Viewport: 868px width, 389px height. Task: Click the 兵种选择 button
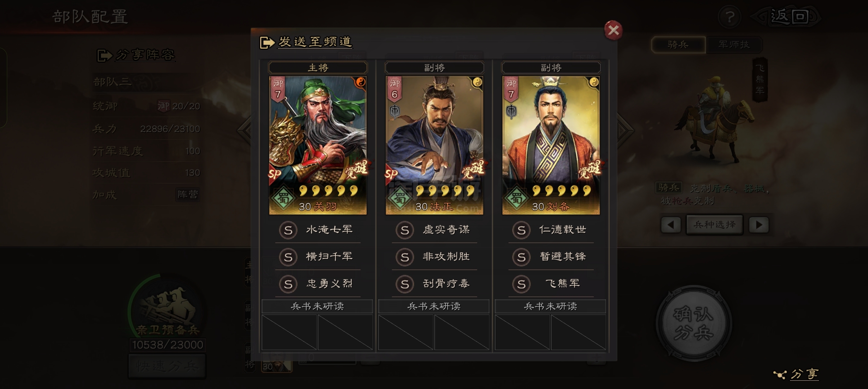[x=715, y=225]
